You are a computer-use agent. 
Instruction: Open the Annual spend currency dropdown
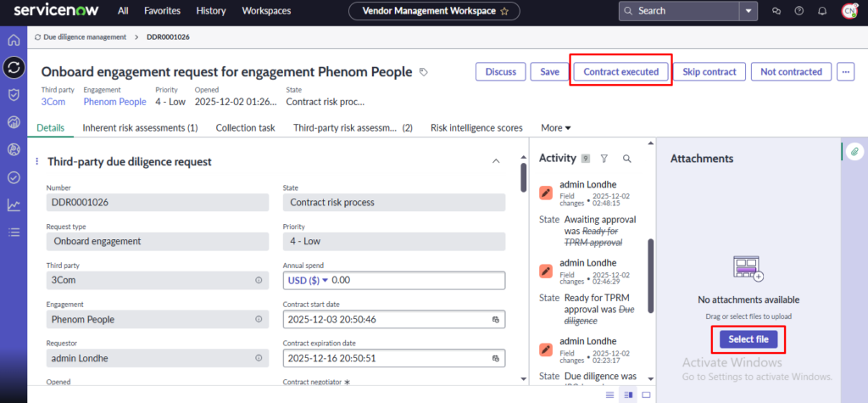[307, 280]
